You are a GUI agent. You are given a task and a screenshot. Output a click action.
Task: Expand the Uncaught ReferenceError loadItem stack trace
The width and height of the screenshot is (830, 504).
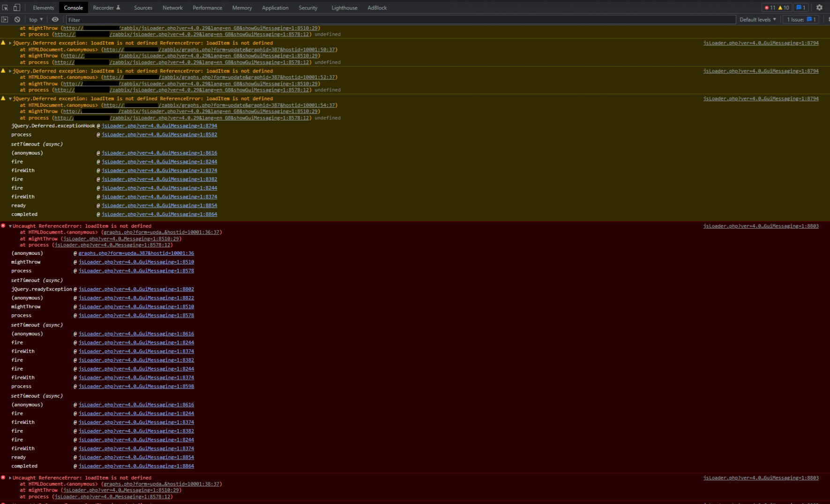click(9, 477)
